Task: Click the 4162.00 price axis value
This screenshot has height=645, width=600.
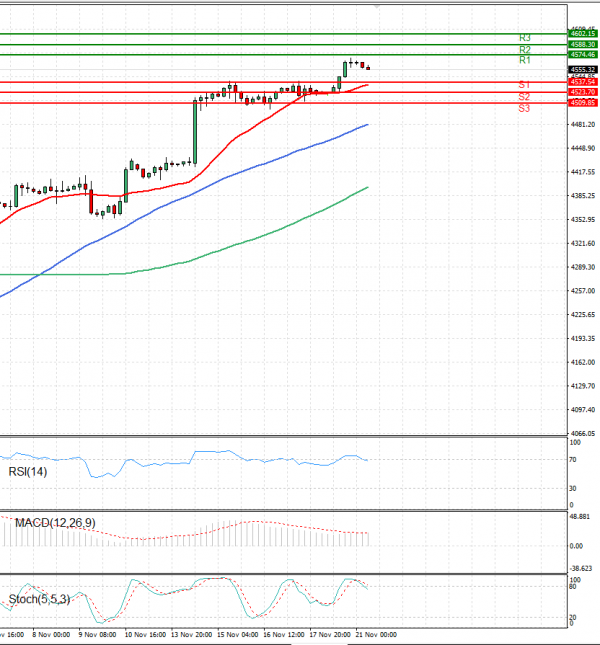Action: [583, 362]
